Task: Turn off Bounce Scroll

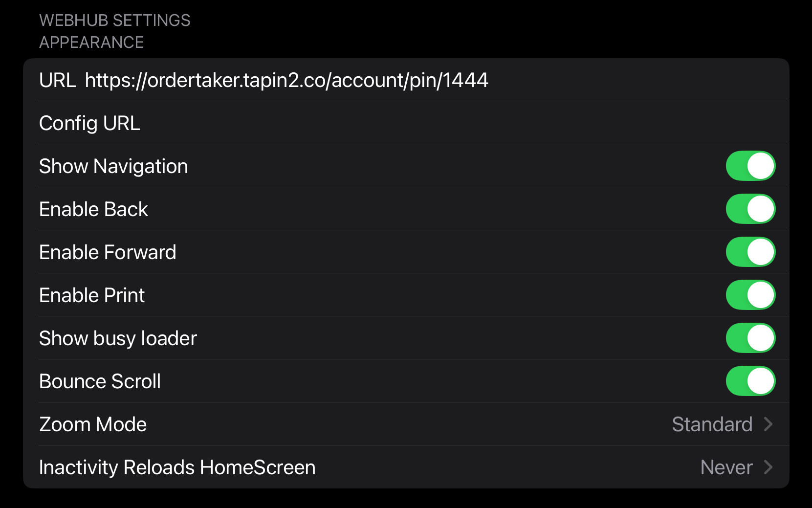Action: coord(750,381)
